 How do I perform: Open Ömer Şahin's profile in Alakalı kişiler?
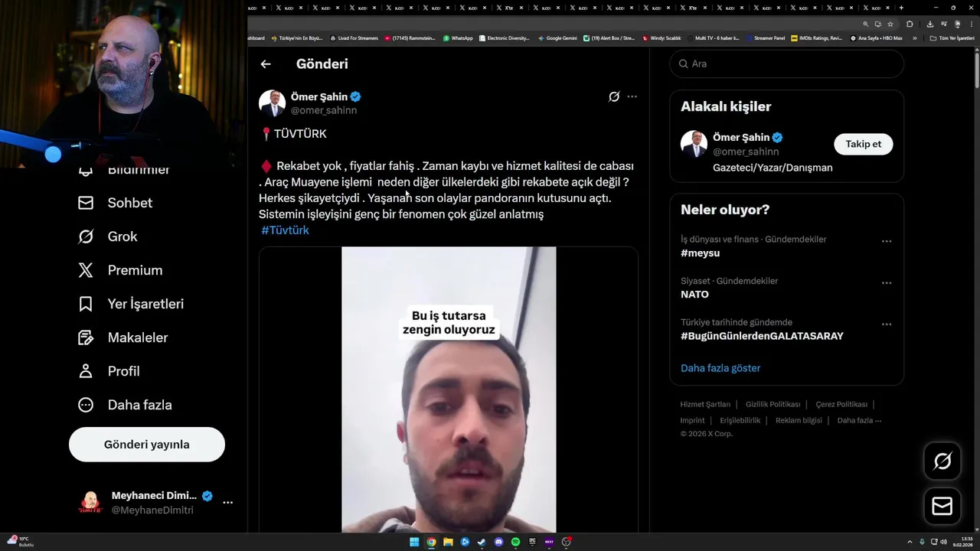point(741,138)
